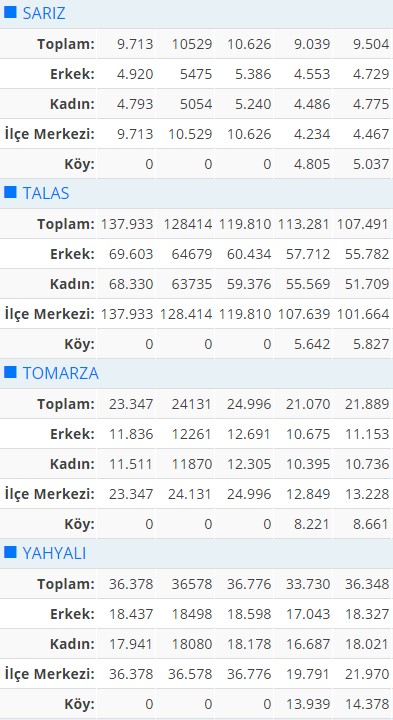This screenshot has height=720, width=393.
Task: Select YAHYALI Erkek value 18.437
Action: (131, 614)
